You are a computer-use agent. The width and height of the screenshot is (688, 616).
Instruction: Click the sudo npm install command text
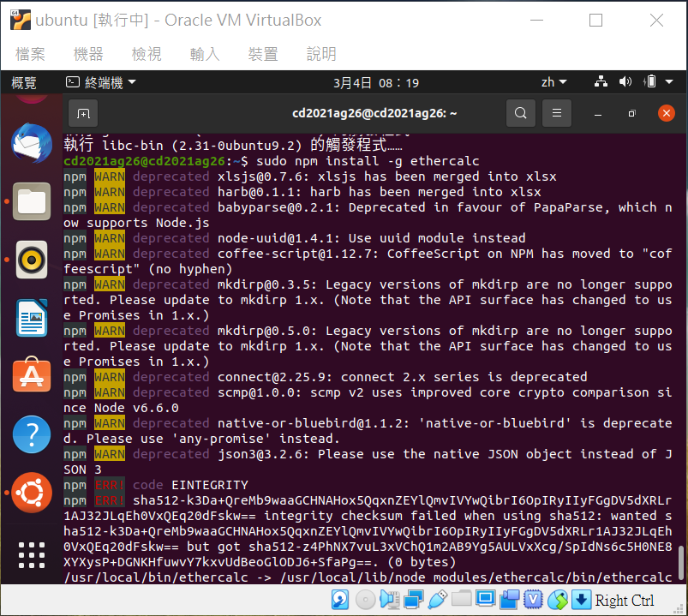[x=368, y=161]
